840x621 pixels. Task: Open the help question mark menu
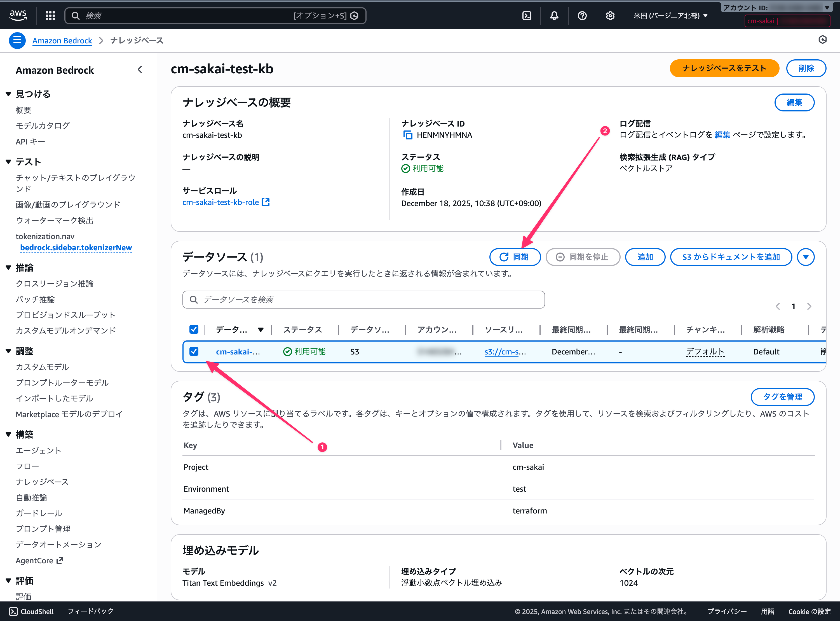582,15
